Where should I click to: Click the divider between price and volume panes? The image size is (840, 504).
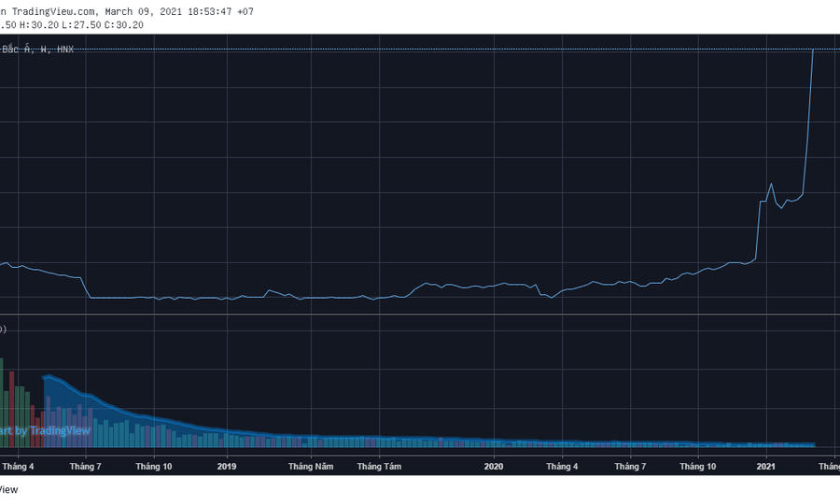click(x=420, y=315)
